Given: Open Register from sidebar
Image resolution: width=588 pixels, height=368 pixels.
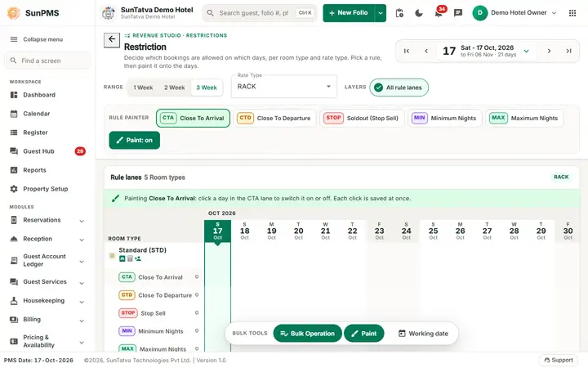Looking at the screenshot, I should 47,132.
